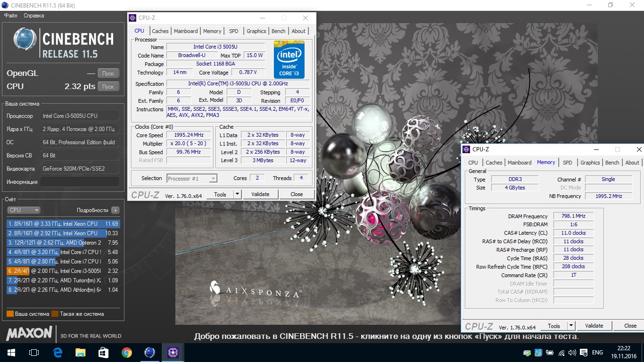
Task: Expand the Подробности details arrow
Action: tap(116, 210)
